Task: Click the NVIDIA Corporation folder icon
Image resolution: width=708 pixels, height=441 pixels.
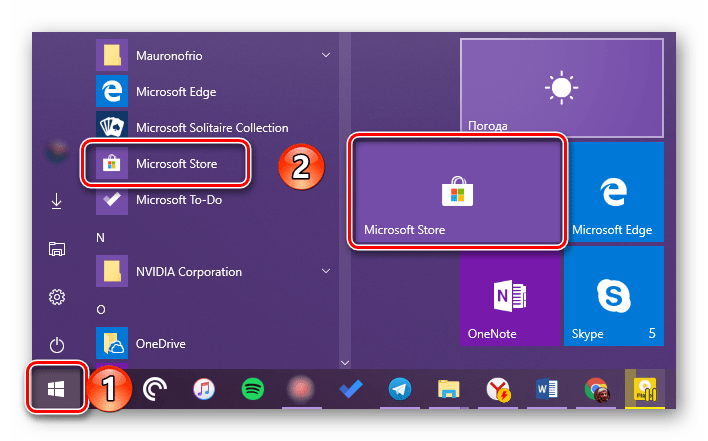Action: point(112,271)
